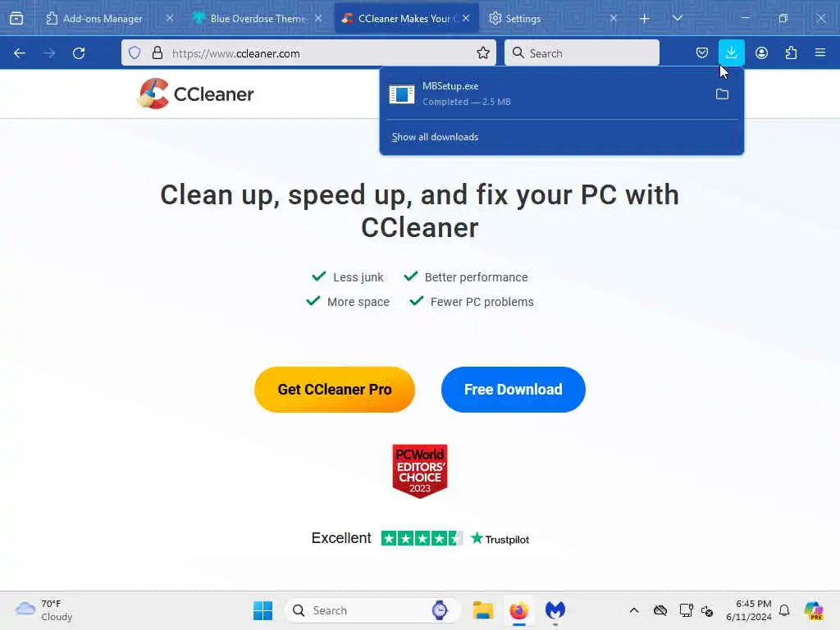Reload the current page
This screenshot has width=840, height=630.
pos(79,53)
